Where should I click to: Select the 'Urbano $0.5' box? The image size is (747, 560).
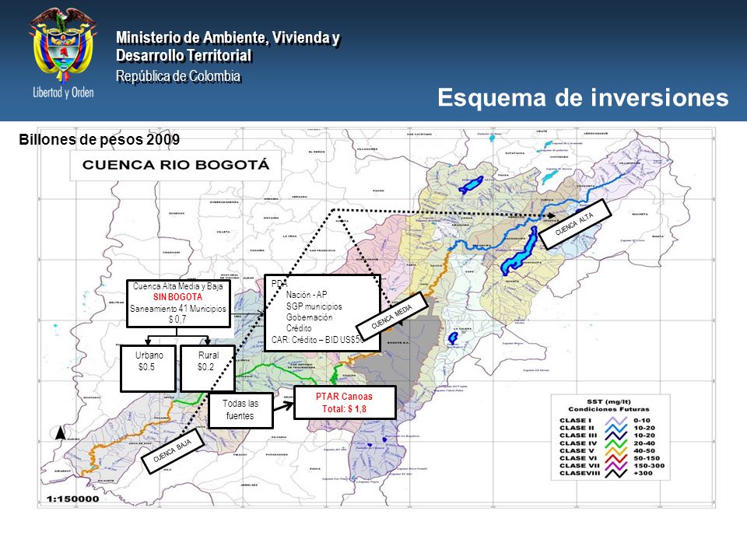(x=148, y=368)
